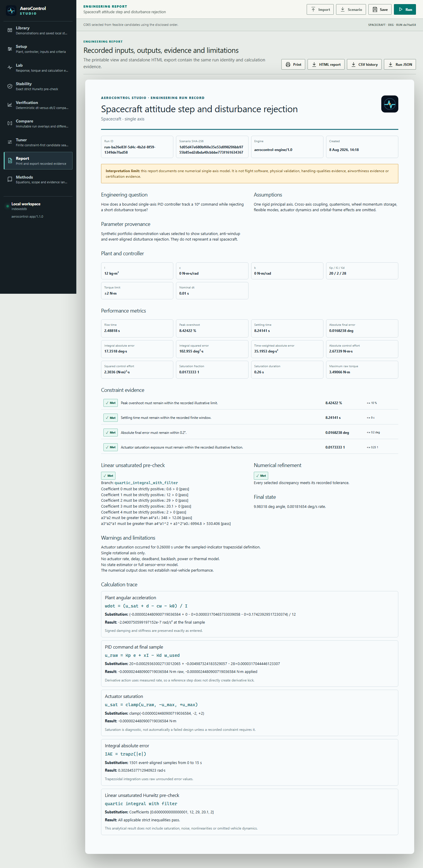The width and height of the screenshot is (423, 868).
Task: Click the Created date 8 Aug 2026
Action: click(344, 150)
